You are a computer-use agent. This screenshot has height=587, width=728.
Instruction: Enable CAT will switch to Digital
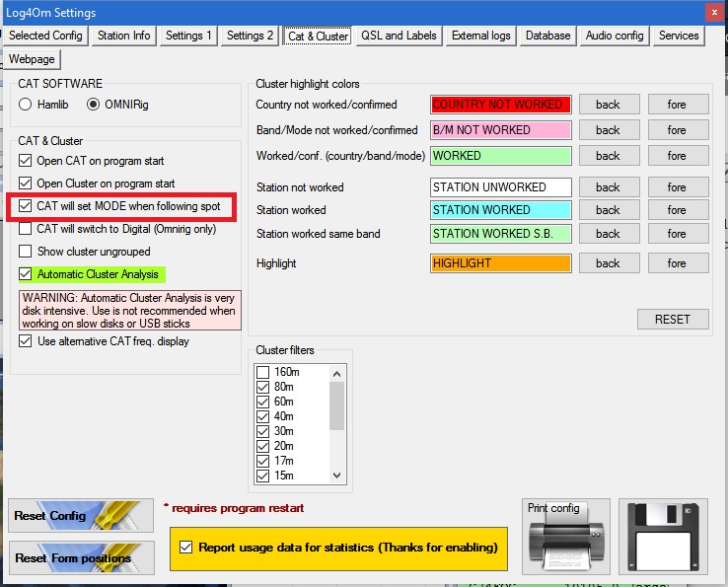coord(25,229)
